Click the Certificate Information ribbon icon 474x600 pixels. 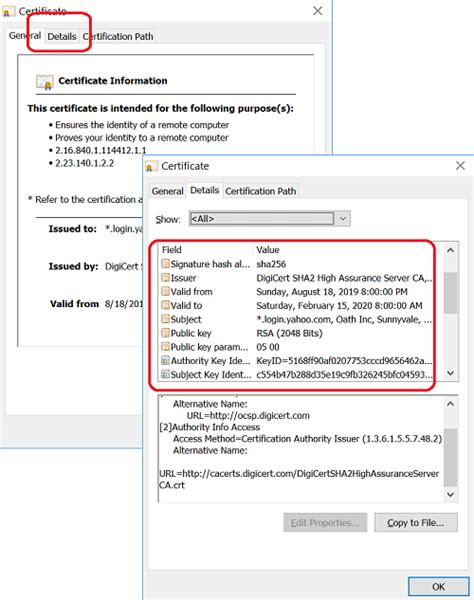[45, 82]
